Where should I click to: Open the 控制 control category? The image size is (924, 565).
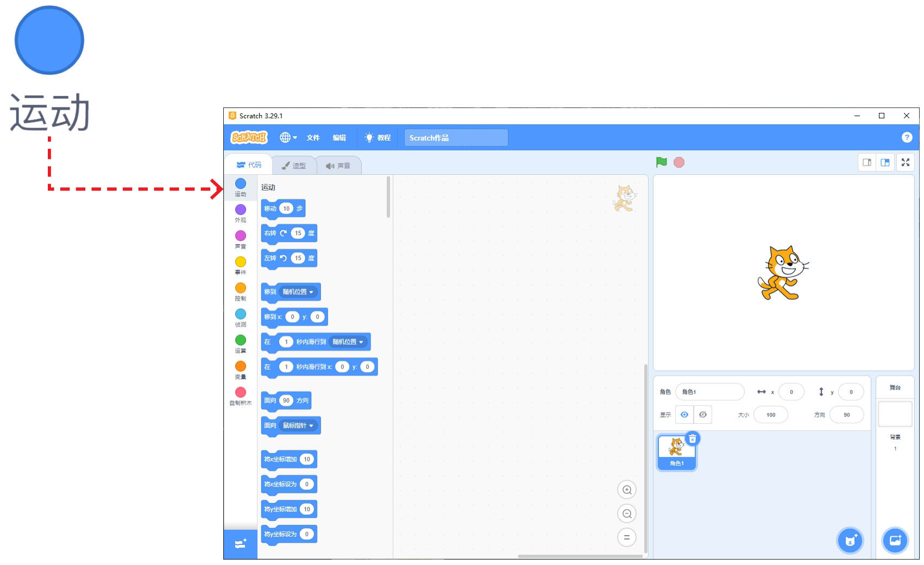(241, 291)
